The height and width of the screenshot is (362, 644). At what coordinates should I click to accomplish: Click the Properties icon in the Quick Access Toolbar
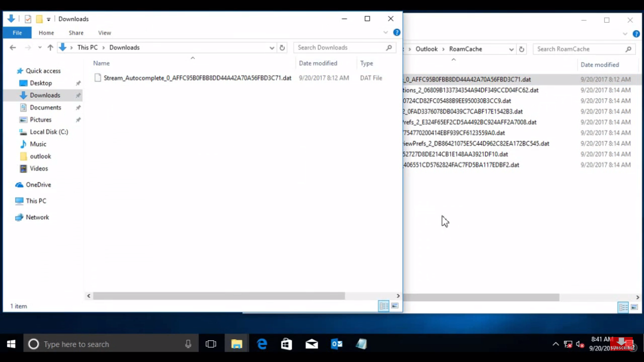(28, 19)
